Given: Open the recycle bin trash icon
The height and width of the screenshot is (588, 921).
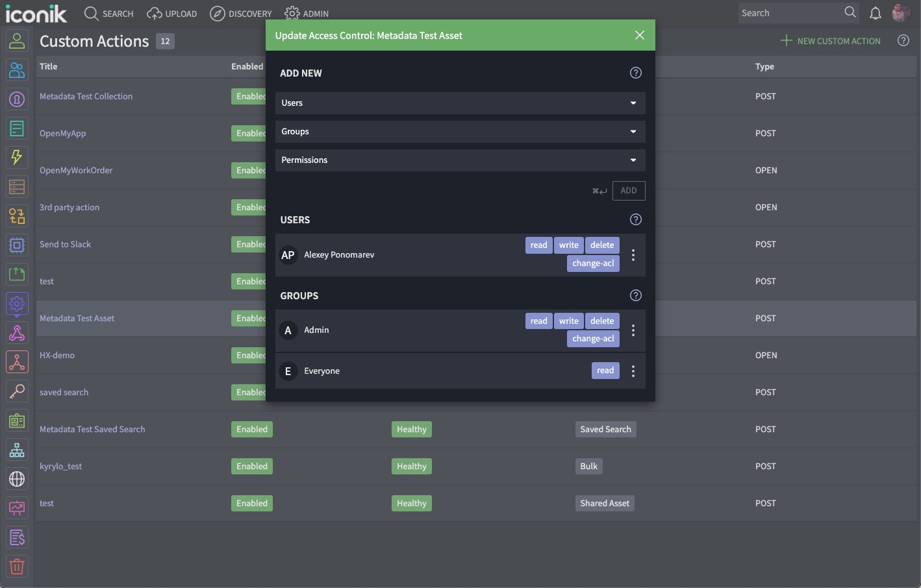Looking at the screenshot, I should (17, 566).
